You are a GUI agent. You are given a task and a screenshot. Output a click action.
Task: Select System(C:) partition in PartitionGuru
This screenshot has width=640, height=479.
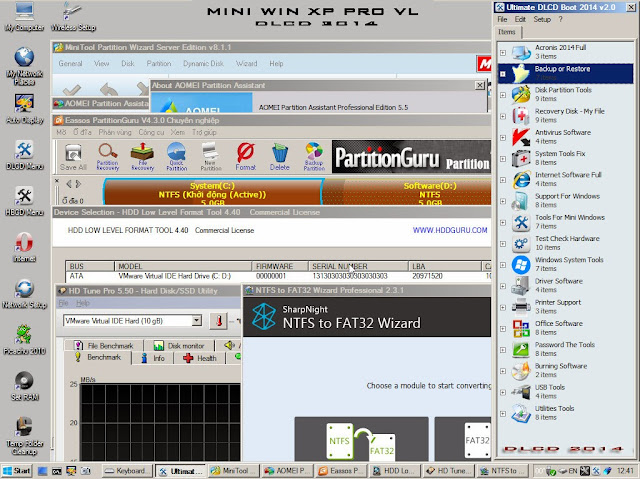pos(212,192)
